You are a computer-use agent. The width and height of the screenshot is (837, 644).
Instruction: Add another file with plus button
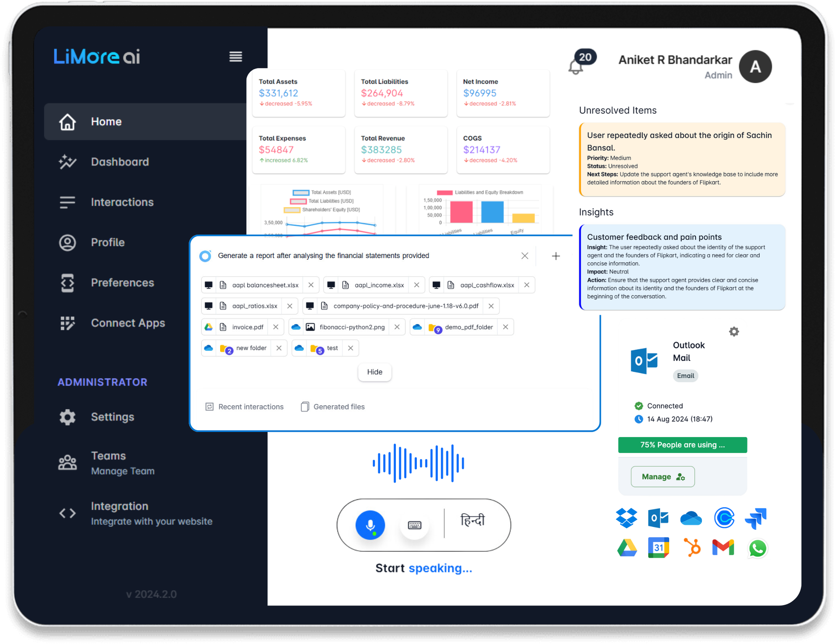(555, 256)
